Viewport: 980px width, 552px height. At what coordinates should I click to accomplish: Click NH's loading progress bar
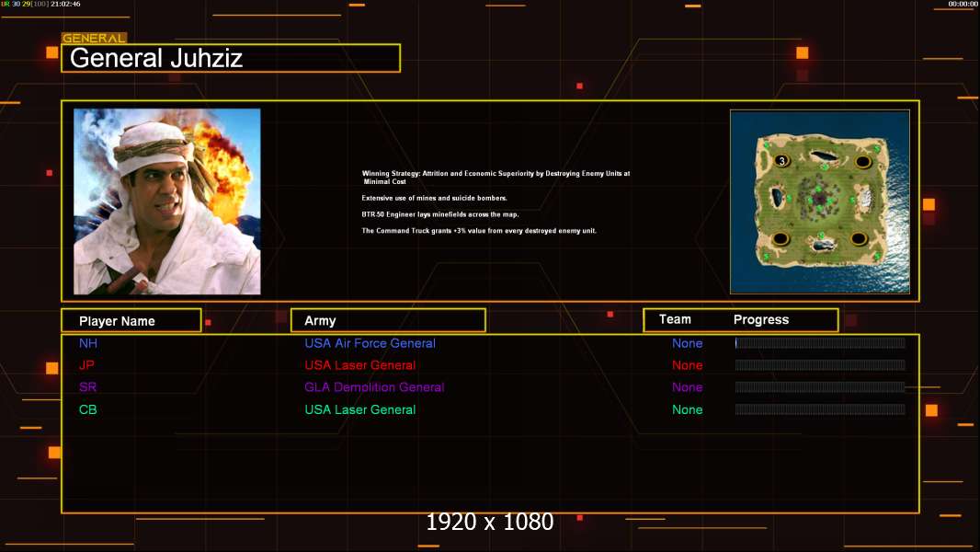820,342
